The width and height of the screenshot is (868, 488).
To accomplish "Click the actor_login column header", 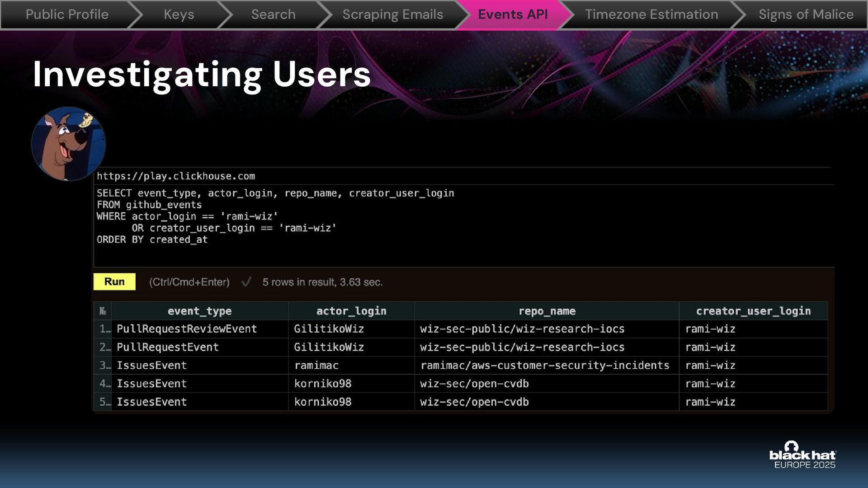I will tap(351, 311).
